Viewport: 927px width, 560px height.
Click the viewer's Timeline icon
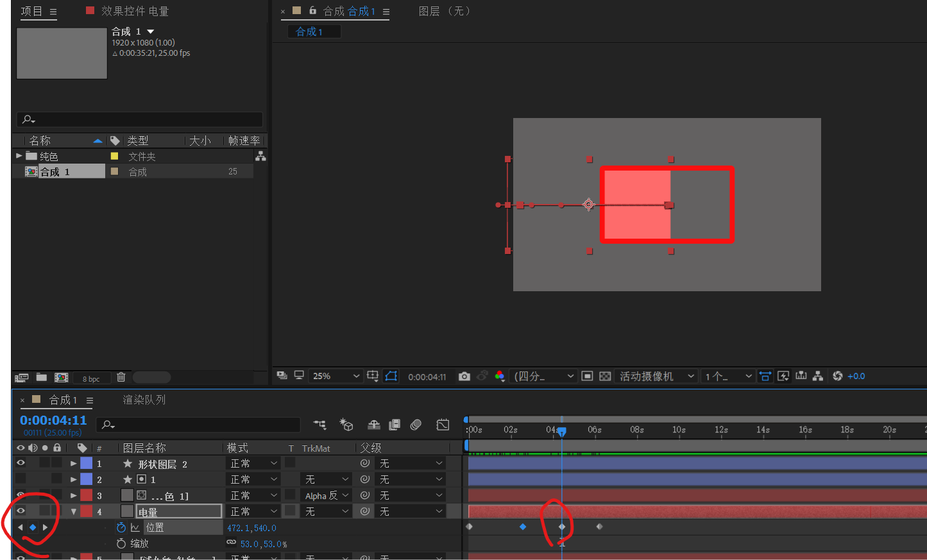[x=801, y=376]
